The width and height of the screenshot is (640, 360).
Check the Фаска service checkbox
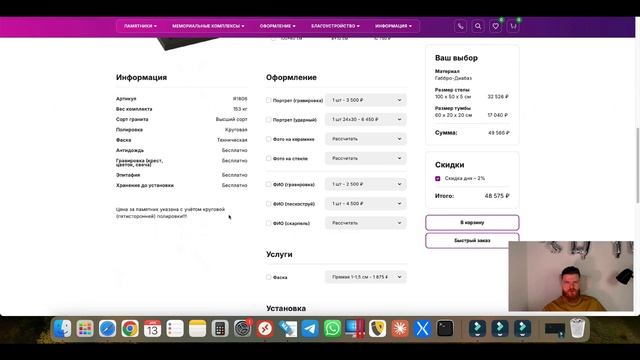269,277
